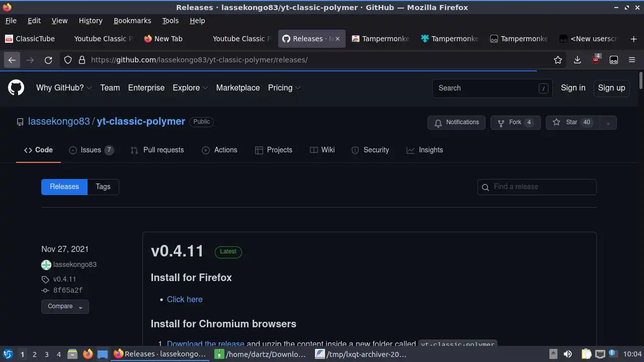The height and width of the screenshot is (362, 644).
Task: Toggle to the Tags view
Action: [103, 187]
